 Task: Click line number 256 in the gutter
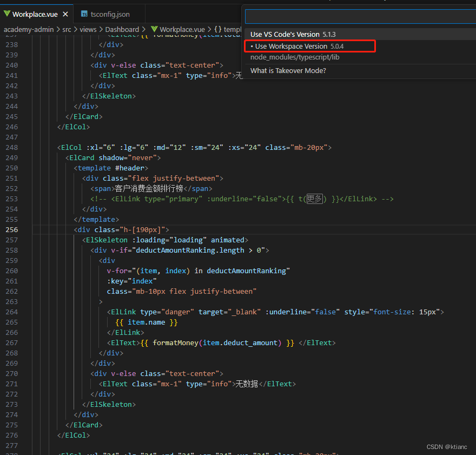click(11, 229)
